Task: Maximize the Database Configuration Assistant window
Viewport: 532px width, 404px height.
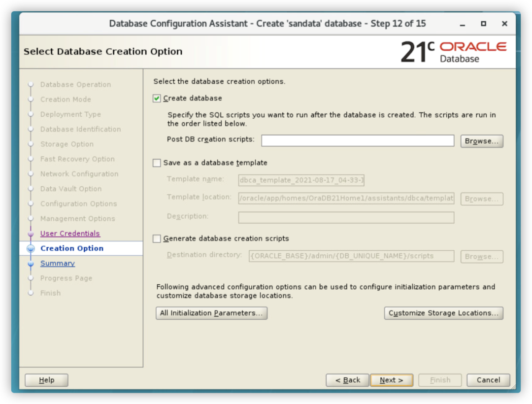Action: [x=484, y=24]
